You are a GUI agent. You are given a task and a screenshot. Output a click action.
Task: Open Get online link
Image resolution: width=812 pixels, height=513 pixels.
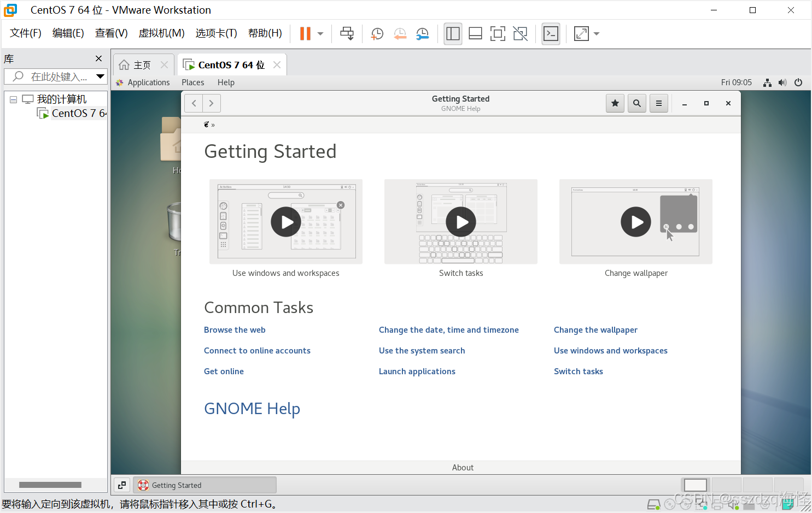point(224,372)
